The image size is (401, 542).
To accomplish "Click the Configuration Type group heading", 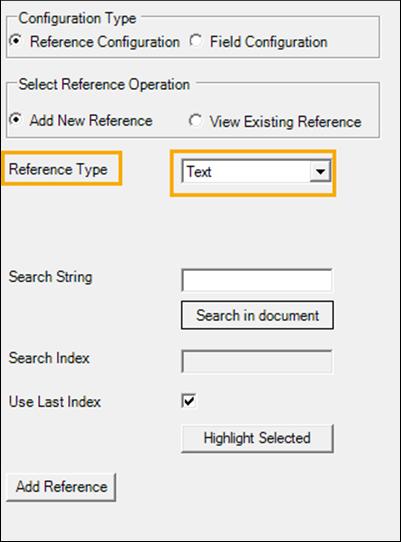I will (x=77, y=19).
